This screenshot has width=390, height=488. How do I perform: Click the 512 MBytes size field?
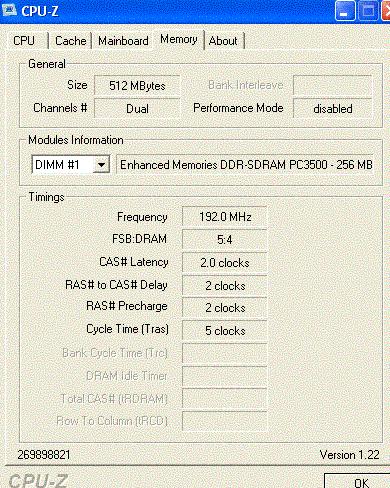pos(137,86)
